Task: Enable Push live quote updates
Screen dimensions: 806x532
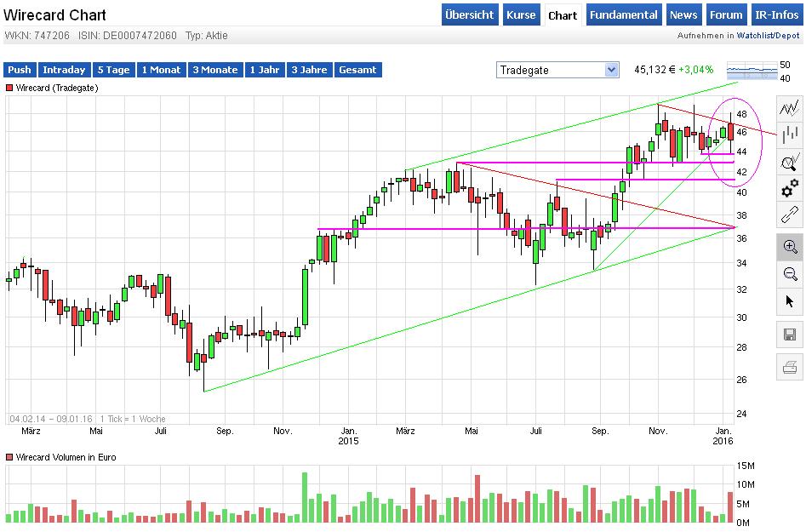Action: (19, 70)
